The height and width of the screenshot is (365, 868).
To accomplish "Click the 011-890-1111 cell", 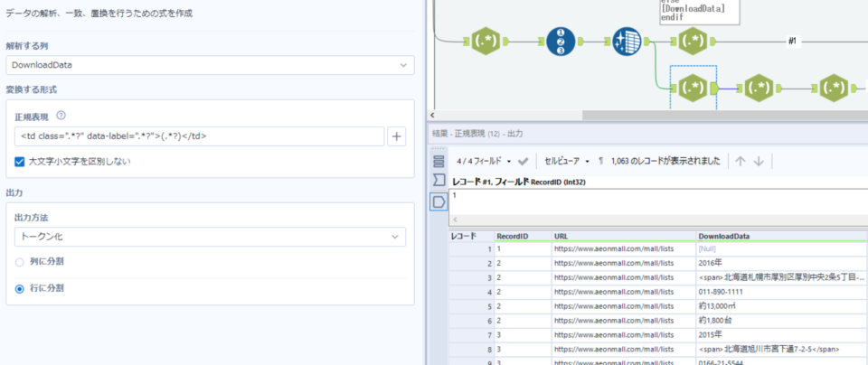I will 781,292.
